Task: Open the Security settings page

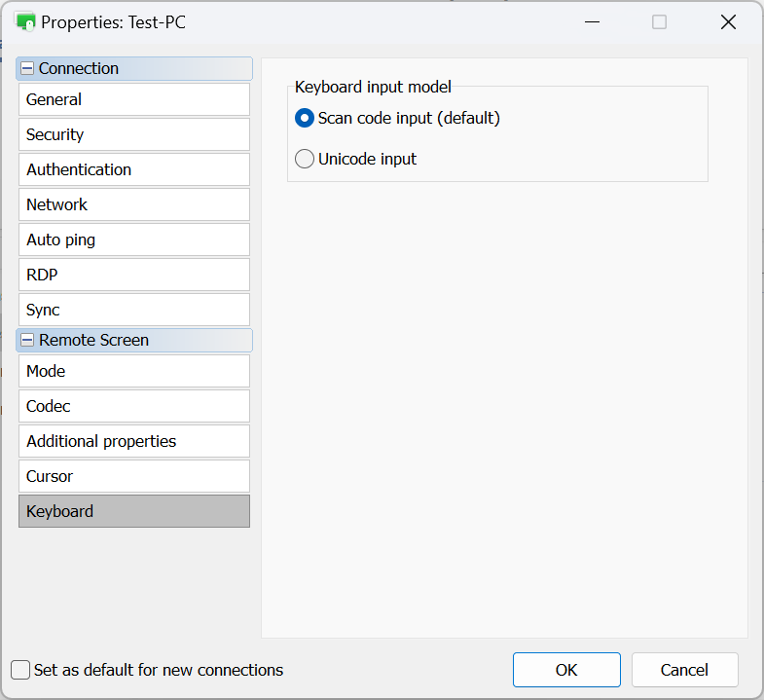Action: (x=134, y=134)
